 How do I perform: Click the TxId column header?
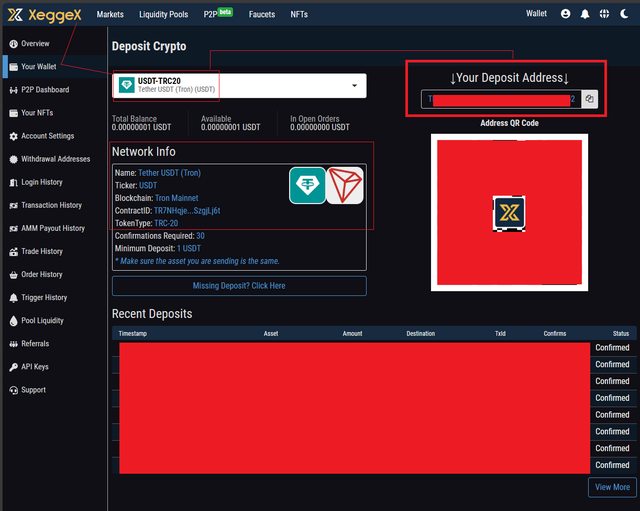(500, 333)
